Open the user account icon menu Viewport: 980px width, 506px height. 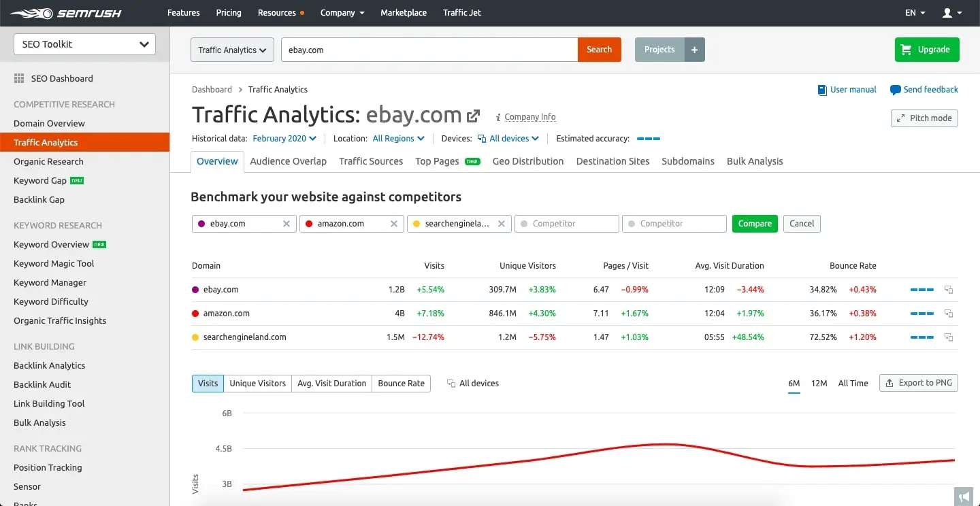pos(951,13)
